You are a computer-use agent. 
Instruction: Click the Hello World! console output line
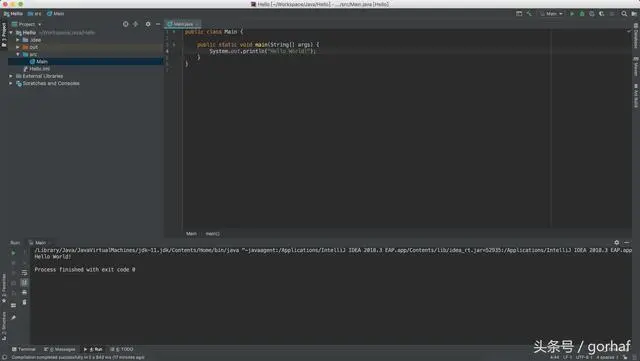click(x=53, y=257)
